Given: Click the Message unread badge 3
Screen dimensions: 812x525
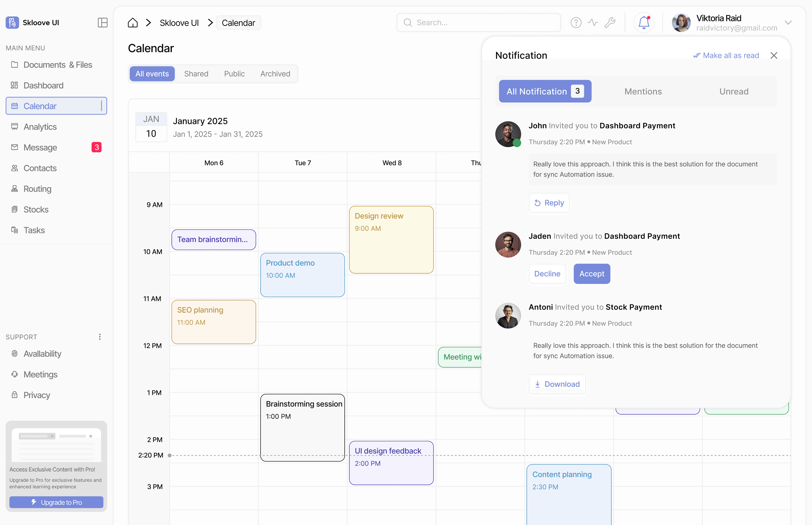Looking at the screenshot, I should click(x=97, y=147).
